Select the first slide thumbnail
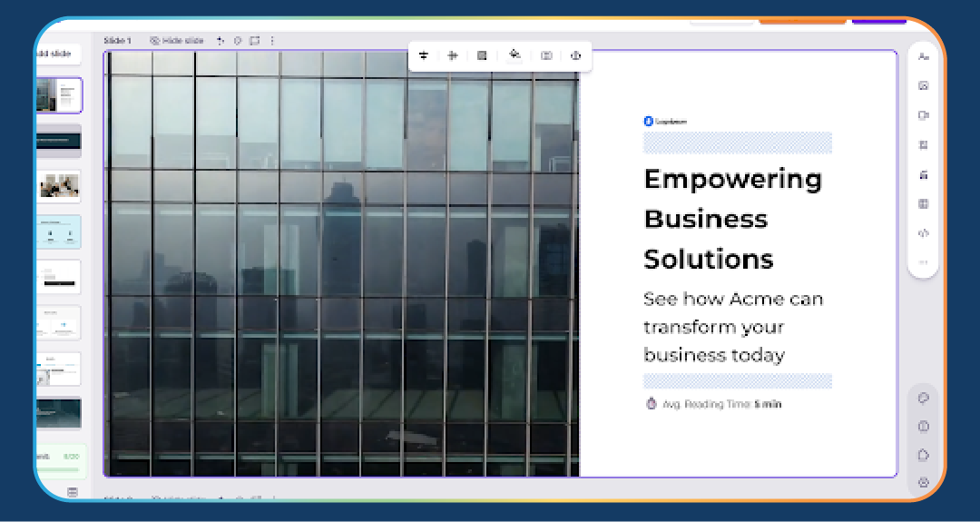Viewport: 980px width, 522px height. coord(59,95)
